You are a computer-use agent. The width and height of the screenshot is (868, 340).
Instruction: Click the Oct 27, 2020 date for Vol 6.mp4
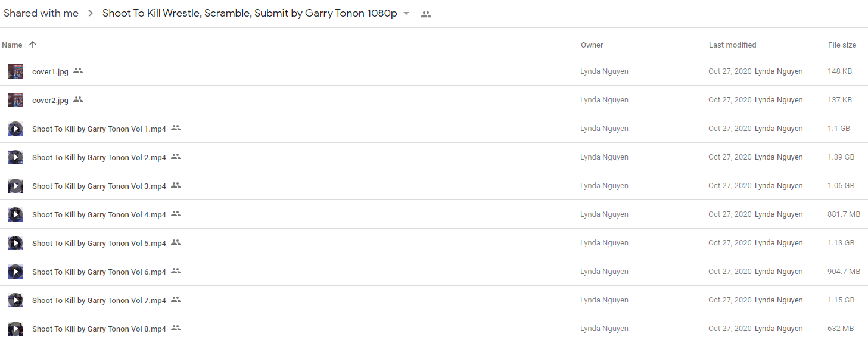tap(730, 272)
